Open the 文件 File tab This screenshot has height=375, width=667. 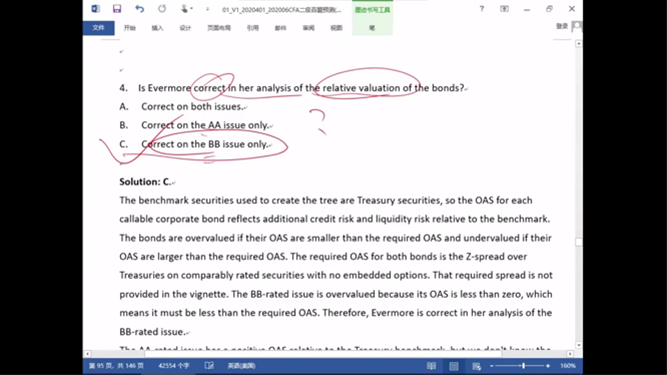pos(98,28)
